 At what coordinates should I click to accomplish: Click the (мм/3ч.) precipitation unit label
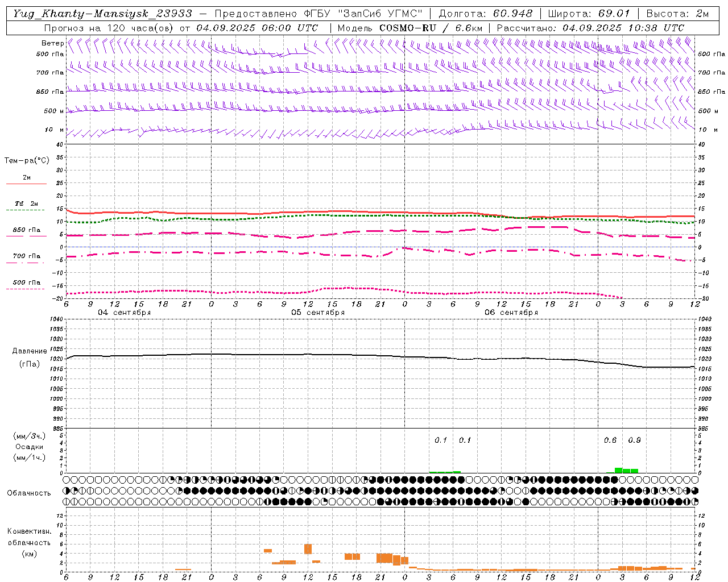[x=29, y=436]
